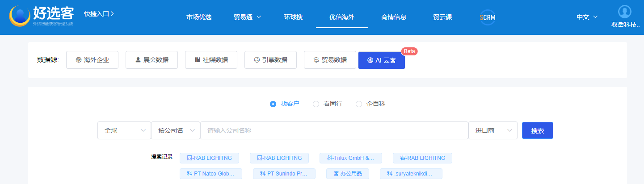
Task: Click the 搜索 button
Action: tap(538, 130)
